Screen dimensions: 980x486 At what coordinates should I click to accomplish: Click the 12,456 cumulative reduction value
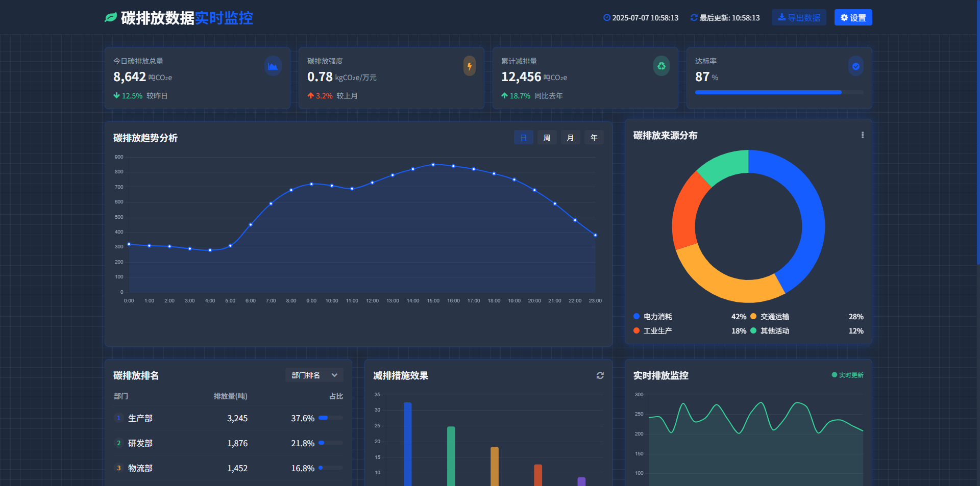521,77
